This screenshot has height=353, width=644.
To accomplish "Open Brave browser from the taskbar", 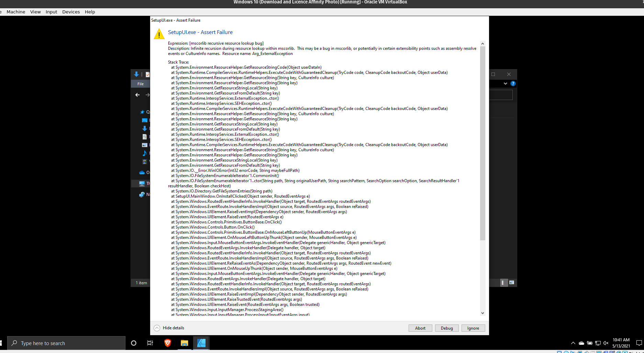I will coord(167,343).
